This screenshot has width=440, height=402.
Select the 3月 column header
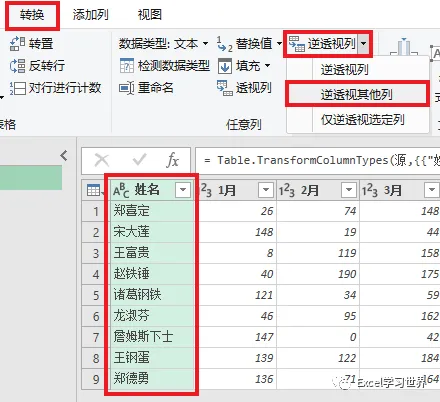400,190
